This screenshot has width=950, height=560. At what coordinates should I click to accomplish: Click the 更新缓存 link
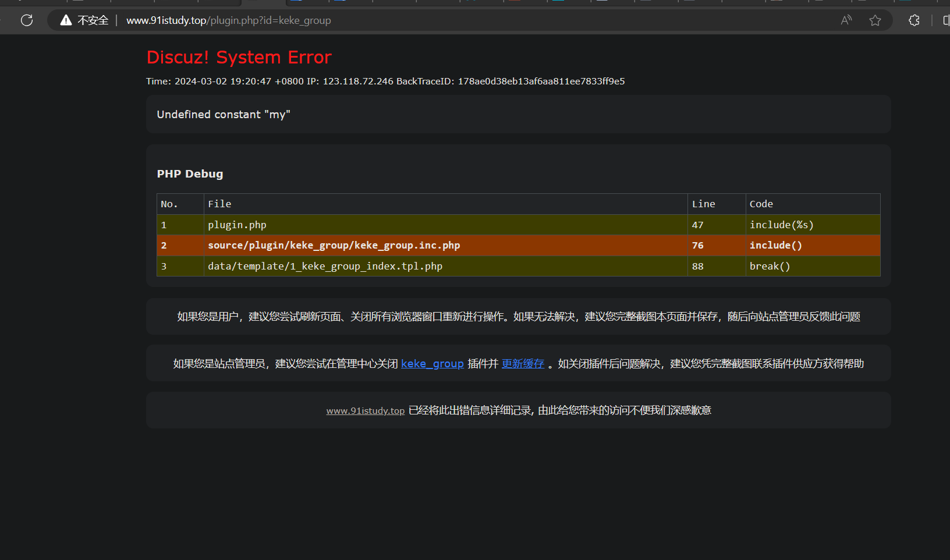(523, 364)
